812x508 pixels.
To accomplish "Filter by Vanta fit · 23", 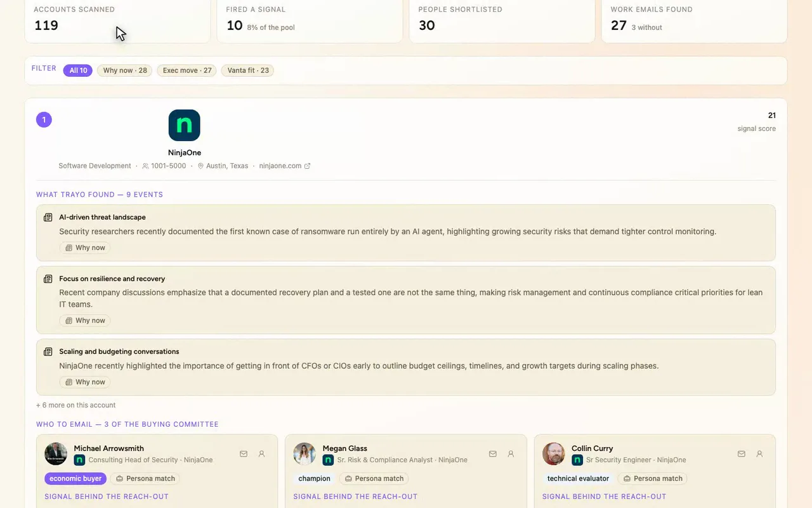I will point(248,70).
